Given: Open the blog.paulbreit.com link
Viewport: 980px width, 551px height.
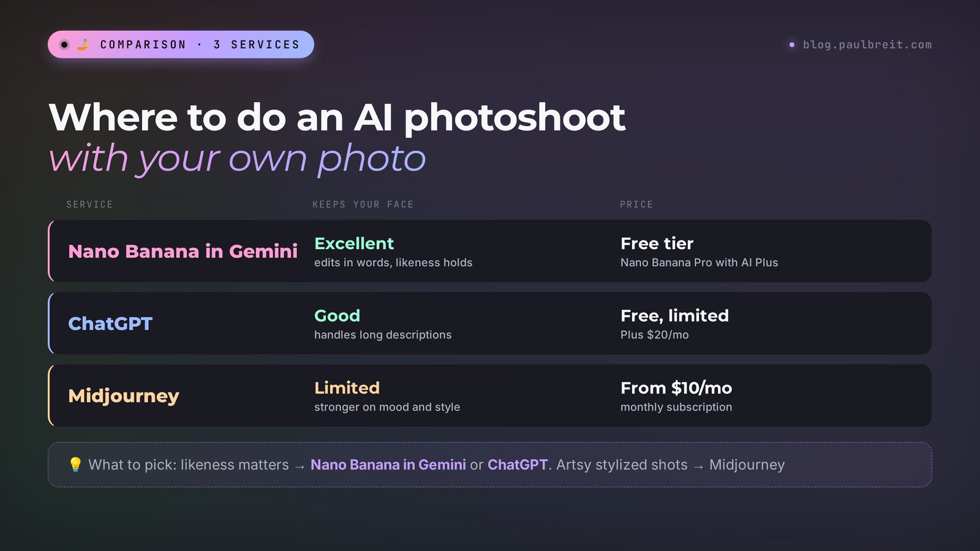Looking at the screenshot, I should 867,45.
